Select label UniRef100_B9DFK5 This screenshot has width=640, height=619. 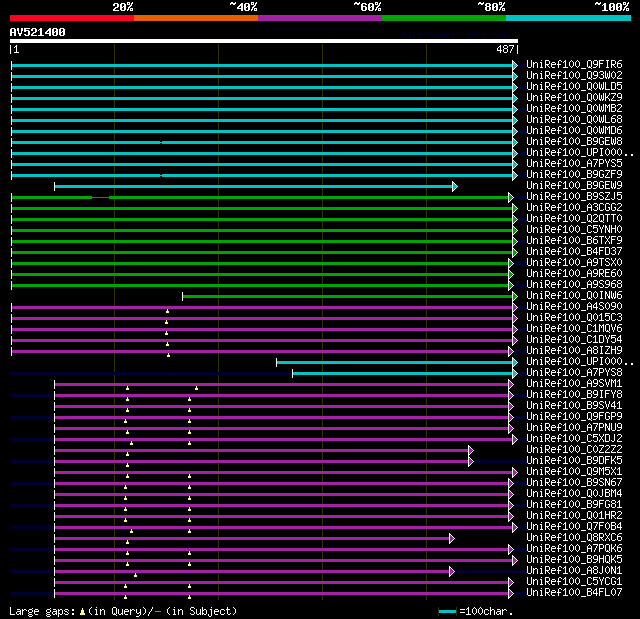click(574, 461)
